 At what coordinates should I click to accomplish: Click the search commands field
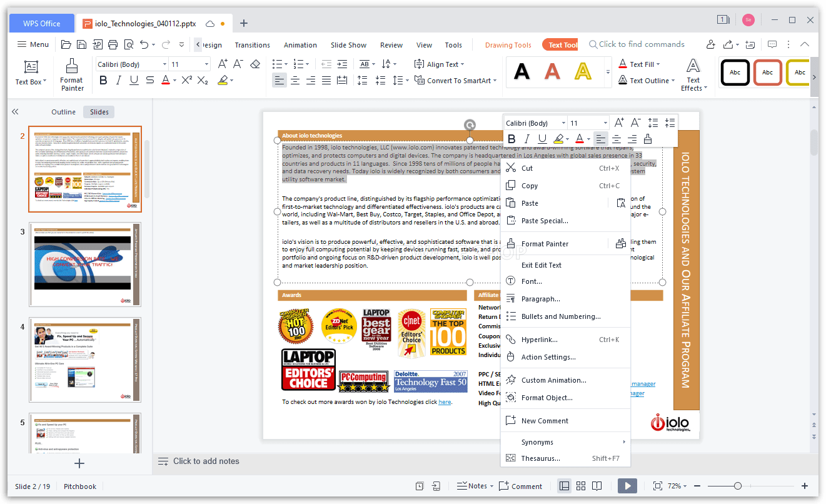(637, 44)
